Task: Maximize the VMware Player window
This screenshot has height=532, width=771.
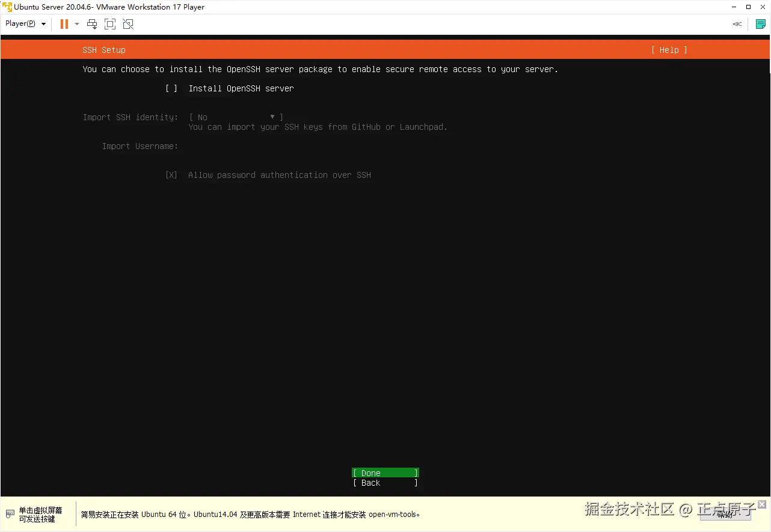Action: pos(748,7)
